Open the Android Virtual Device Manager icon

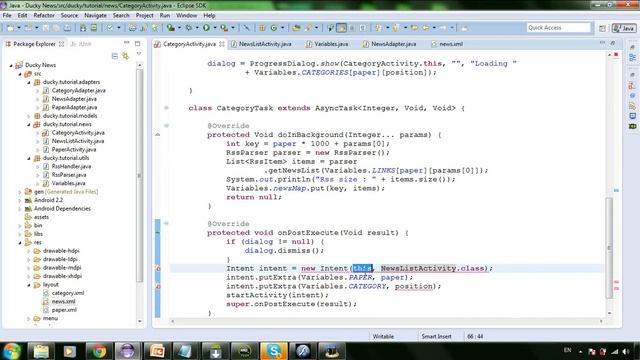coord(94,28)
